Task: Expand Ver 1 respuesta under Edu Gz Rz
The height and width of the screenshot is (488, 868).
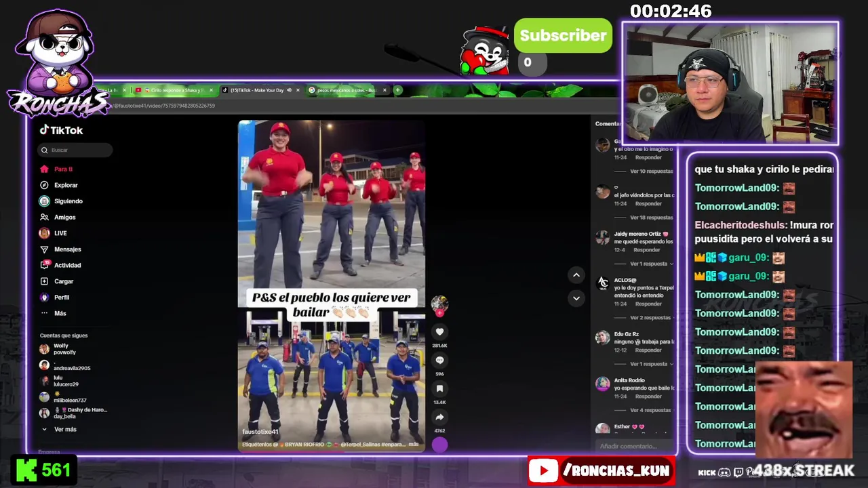Action: (x=652, y=364)
